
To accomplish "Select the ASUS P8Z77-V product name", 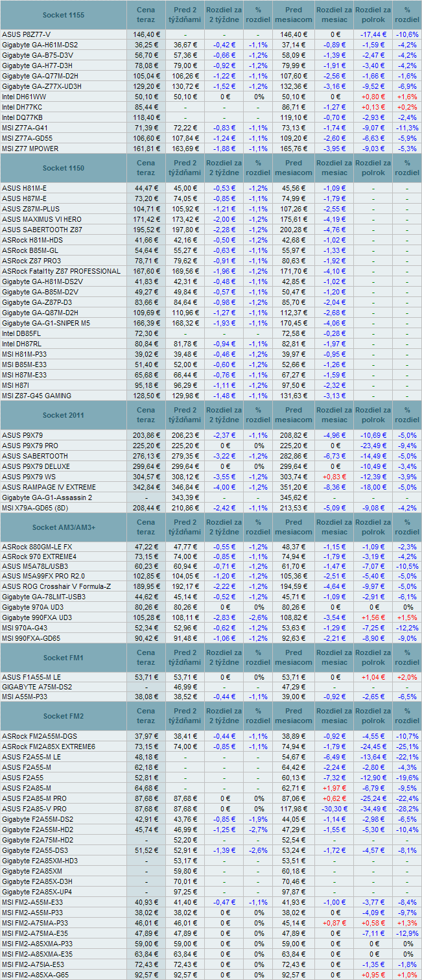I will (x=27, y=34).
